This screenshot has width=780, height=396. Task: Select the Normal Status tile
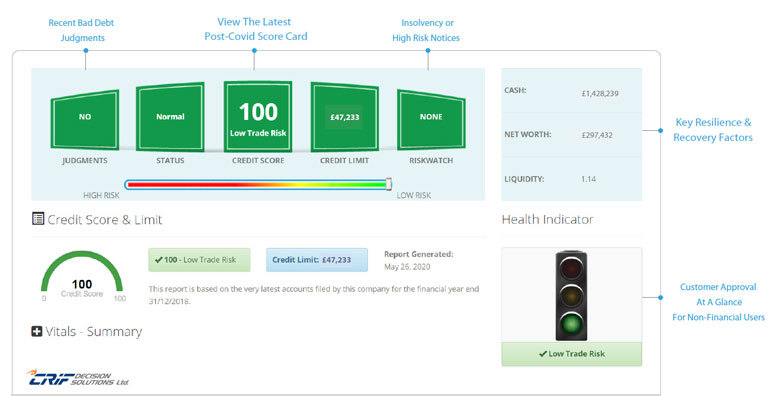click(170, 117)
